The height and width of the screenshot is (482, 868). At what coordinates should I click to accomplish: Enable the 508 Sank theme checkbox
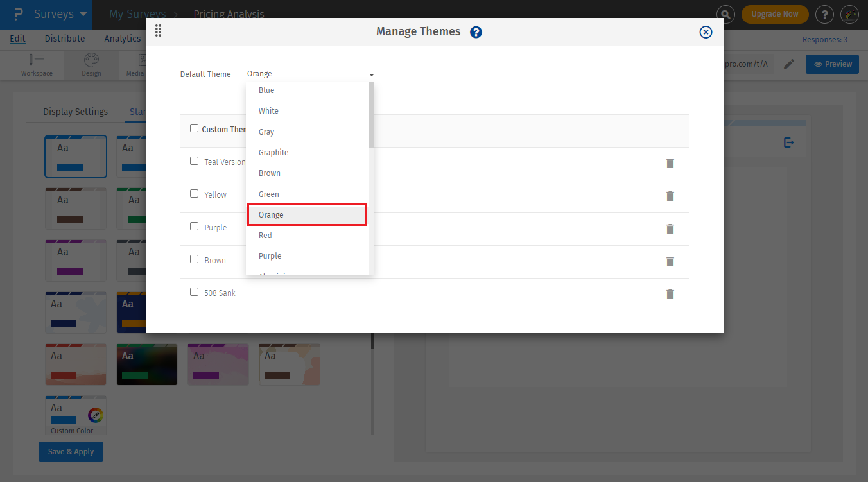point(195,292)
